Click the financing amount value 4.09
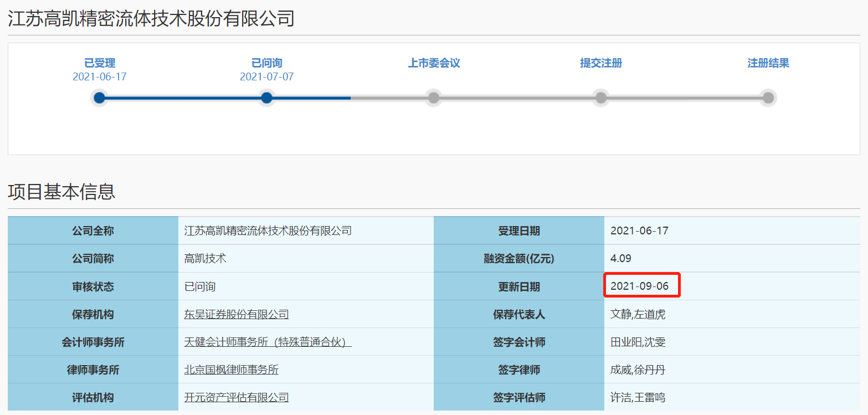868x415 pixels. (620, 259)
